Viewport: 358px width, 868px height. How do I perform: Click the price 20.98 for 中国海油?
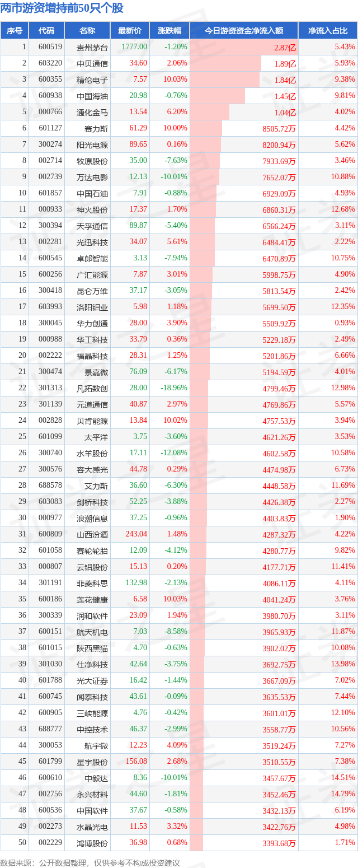point(138,96)
